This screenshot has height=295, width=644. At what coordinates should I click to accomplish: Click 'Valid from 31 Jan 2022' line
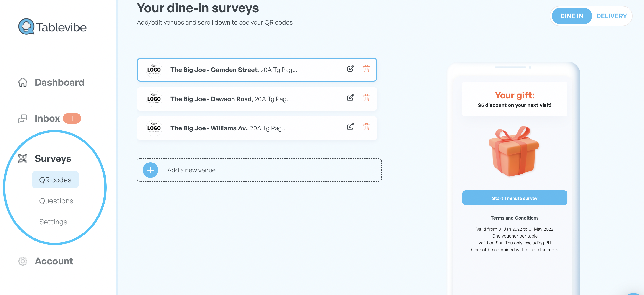(x=515, y=229)
